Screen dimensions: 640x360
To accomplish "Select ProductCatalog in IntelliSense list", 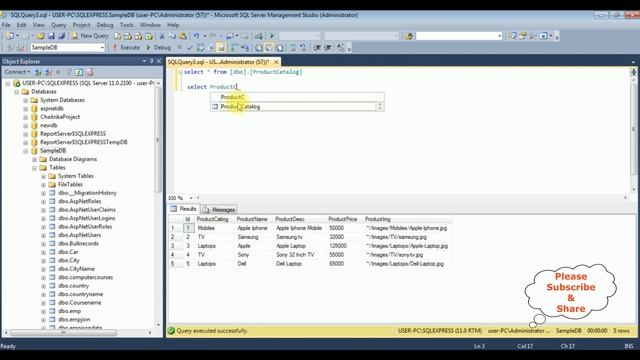I will point(293,107).
